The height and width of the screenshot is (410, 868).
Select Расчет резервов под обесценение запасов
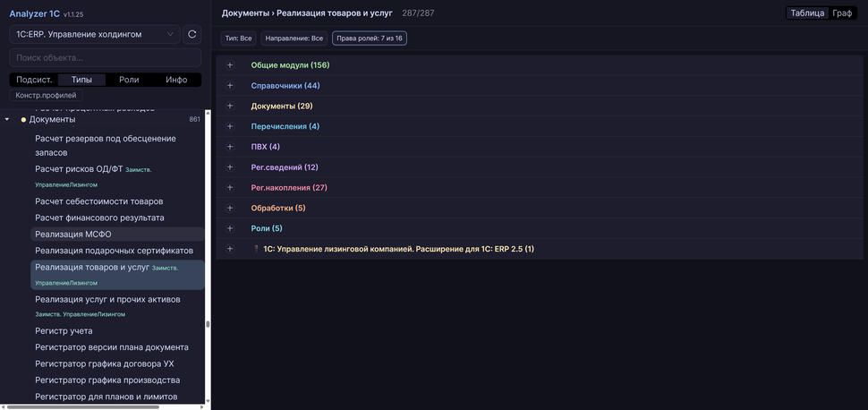click(117, 145)
